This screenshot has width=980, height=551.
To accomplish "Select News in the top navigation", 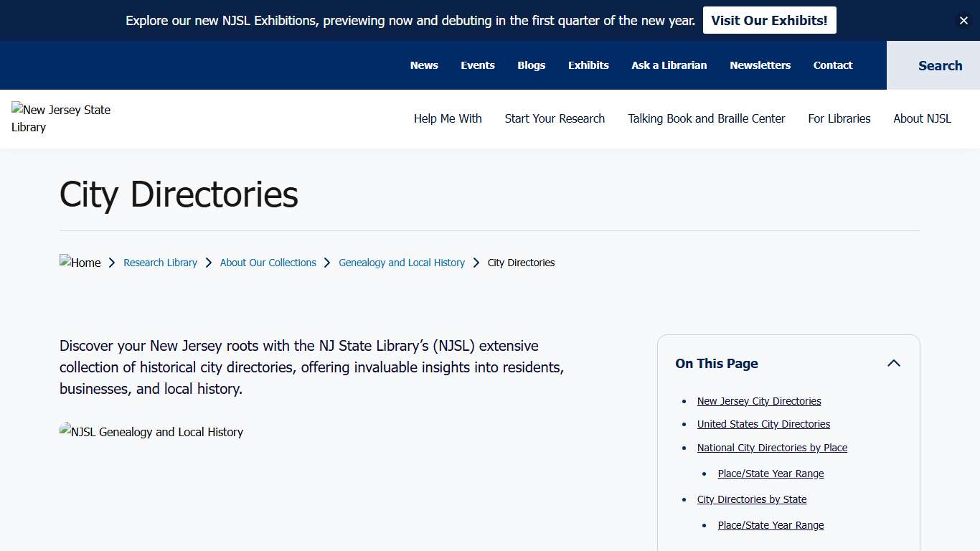I will pyautogui.click(x=424, y=65).
